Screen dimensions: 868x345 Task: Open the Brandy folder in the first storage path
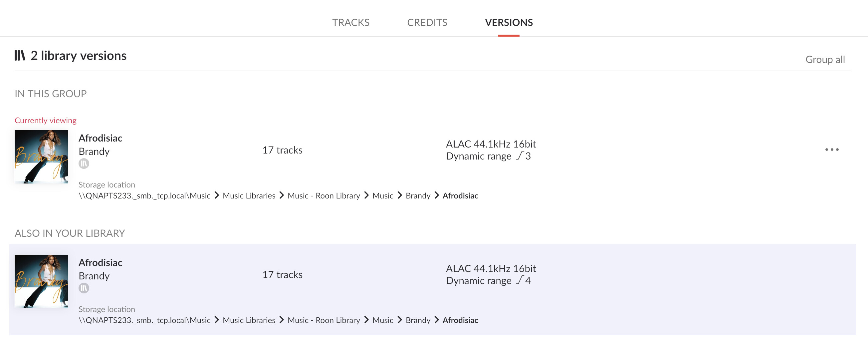pos(418,195)
